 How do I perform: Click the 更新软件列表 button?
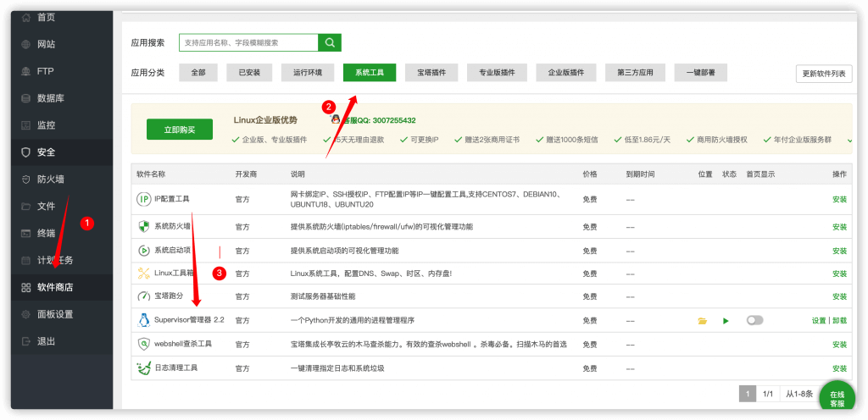pyautogui.click(x=824, y=74)
